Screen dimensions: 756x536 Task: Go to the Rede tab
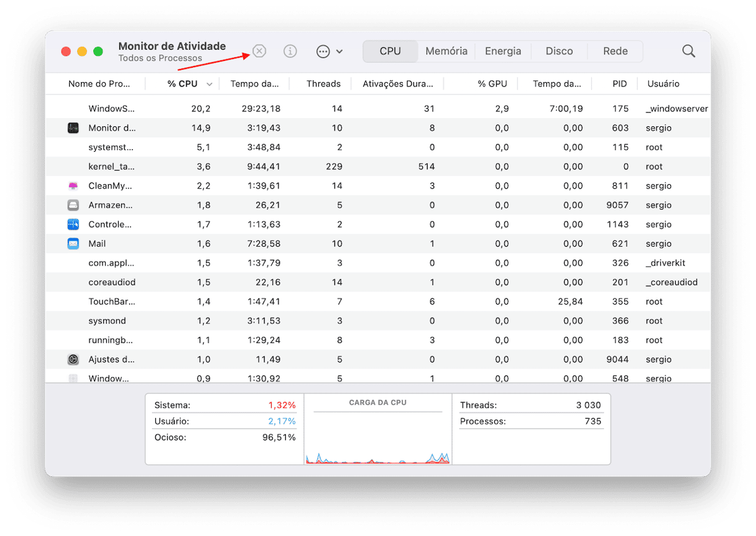point(615,52)
